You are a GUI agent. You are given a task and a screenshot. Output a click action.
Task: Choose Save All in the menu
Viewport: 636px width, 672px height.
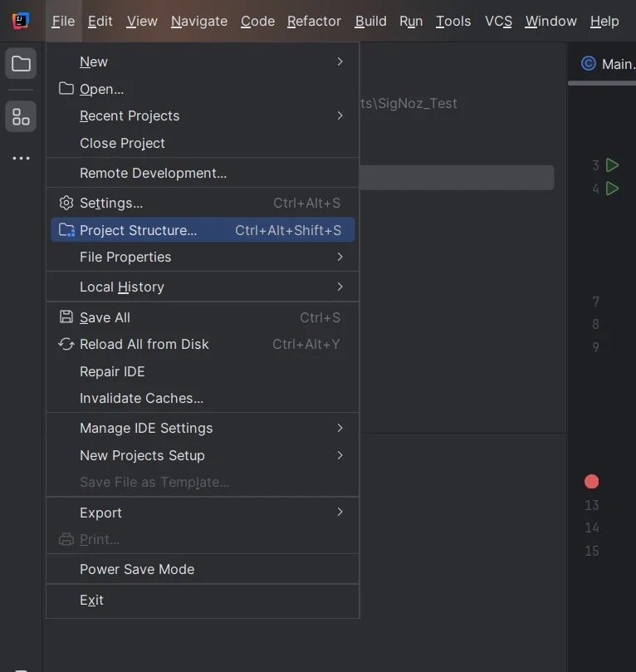[203, 317]
